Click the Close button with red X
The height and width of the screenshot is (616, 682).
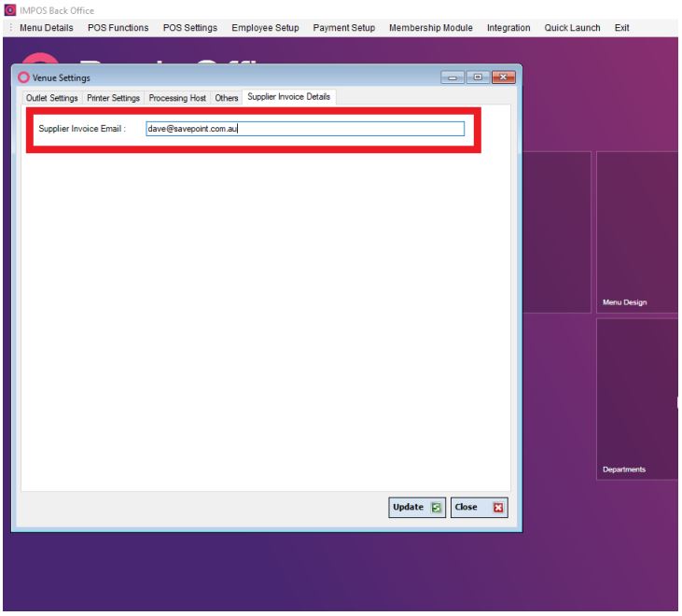pyautogui.click(x=479, y=508)
